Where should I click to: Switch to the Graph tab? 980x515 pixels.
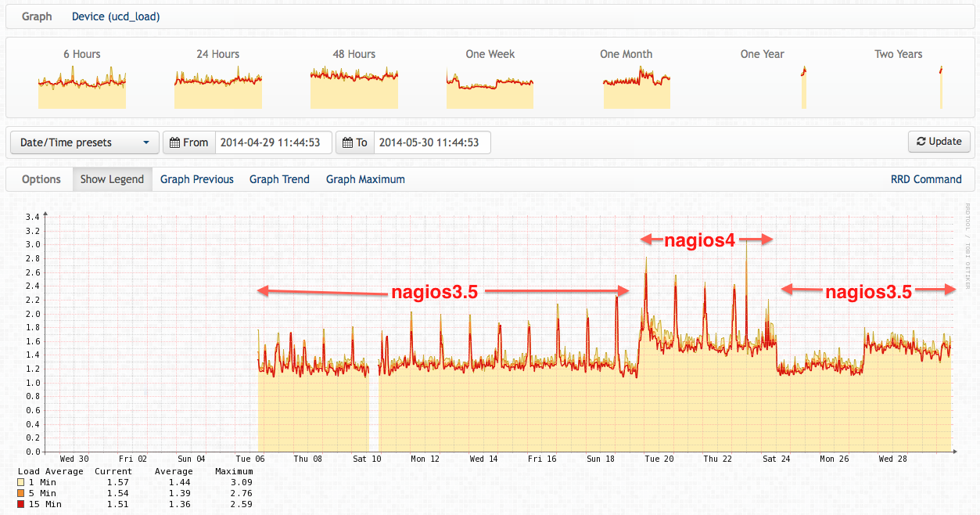point(37,16)
